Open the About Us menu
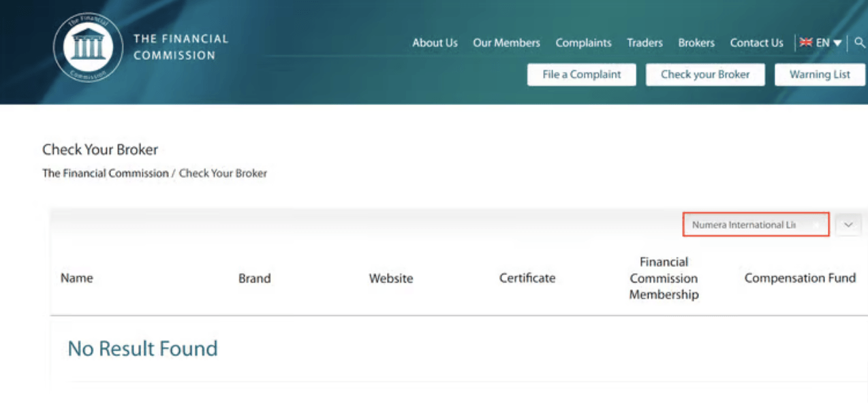The width and height of the screenshot is (868, 403). tap(435, 42)
